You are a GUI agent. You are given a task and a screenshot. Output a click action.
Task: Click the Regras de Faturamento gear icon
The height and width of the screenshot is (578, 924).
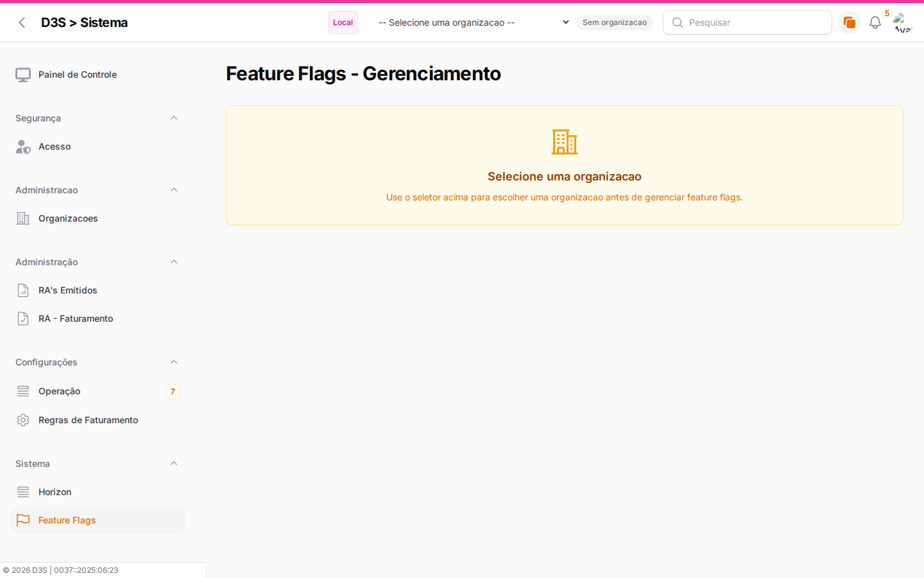click(x=23, y=420)
